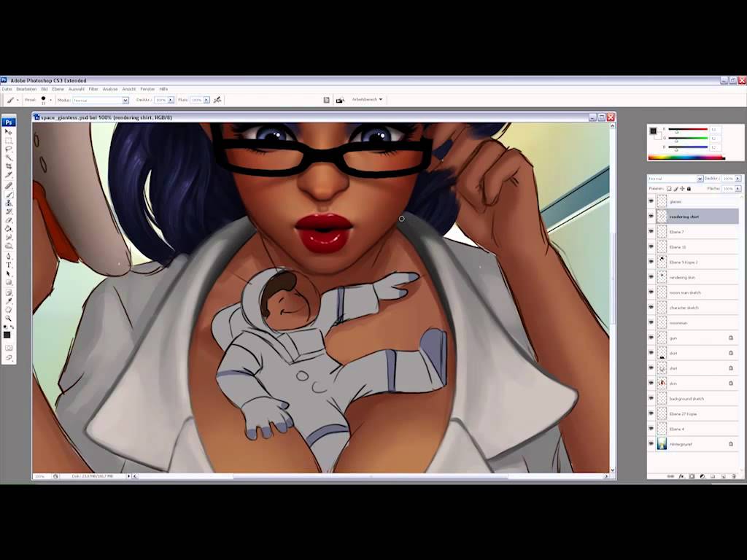Open the Ebene menu
Image resolution: width=747 pixels, height=560 pixels.
[58, 88]
